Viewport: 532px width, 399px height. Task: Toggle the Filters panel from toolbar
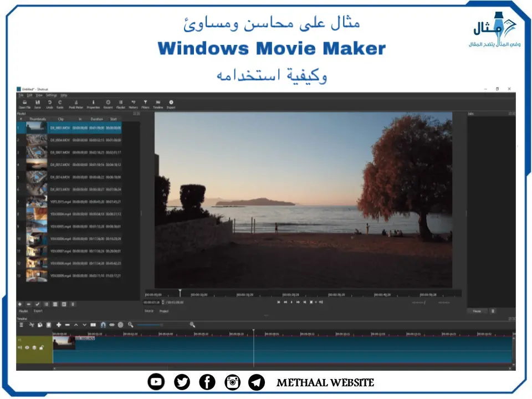point(145,104)
